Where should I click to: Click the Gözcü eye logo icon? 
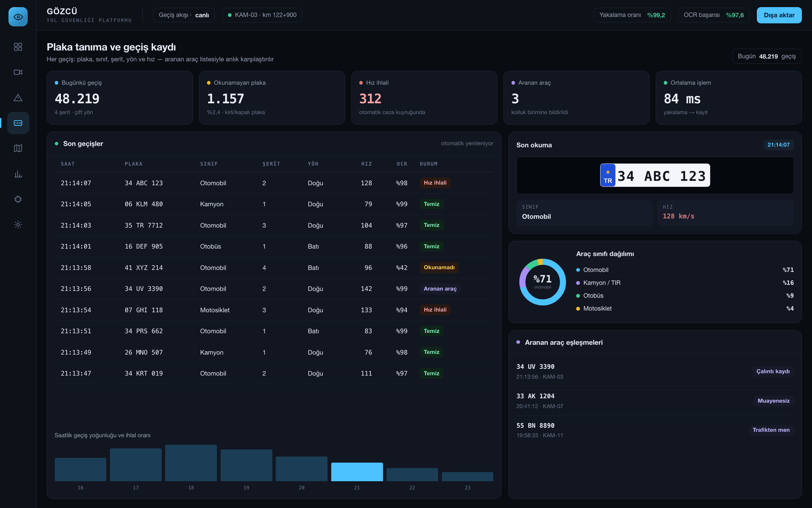(x=18, y=17)
